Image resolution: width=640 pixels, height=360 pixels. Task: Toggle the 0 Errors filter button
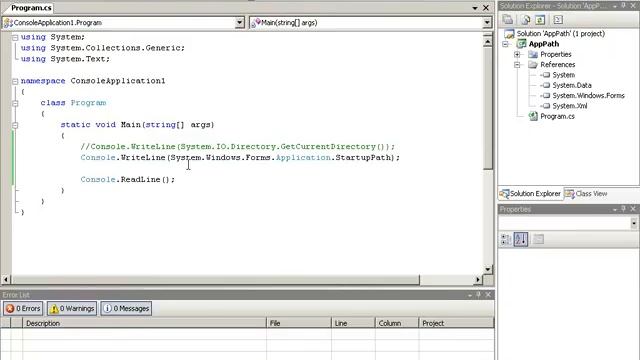click(23, 309)
